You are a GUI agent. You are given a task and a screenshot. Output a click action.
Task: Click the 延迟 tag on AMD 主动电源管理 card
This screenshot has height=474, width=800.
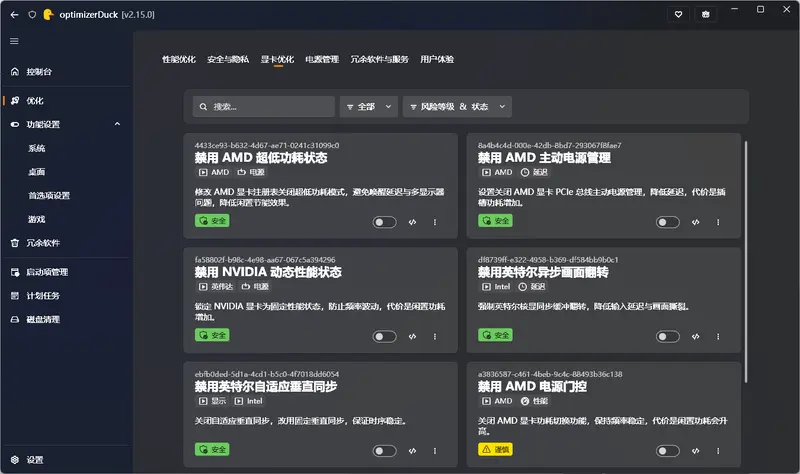[534, 172]
